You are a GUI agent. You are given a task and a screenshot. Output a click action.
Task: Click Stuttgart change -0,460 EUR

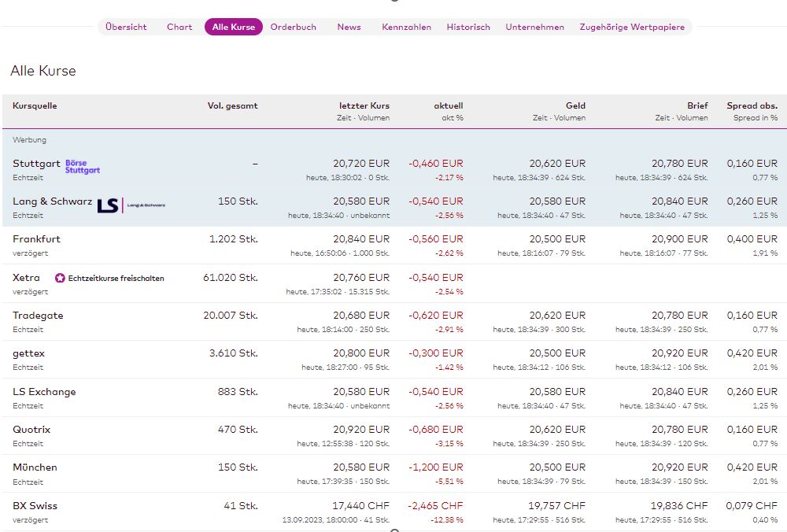coord(436,164)
